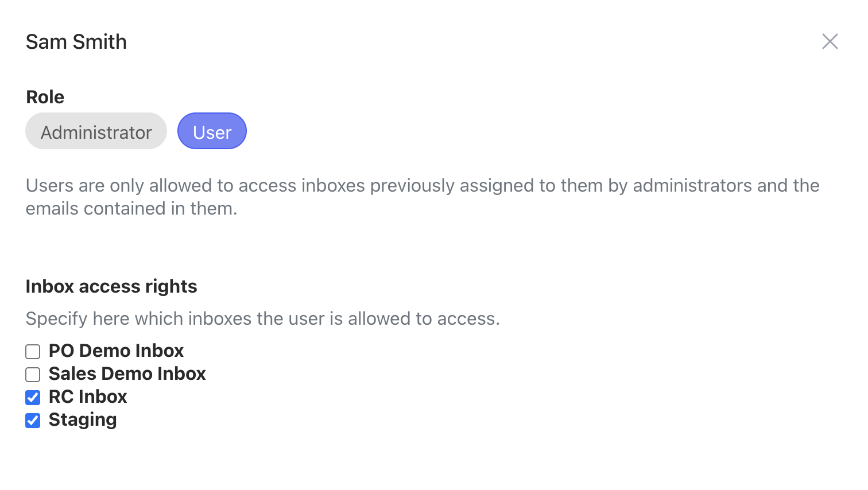Click the Staging inbox label
This screenshot has height=490, width=868.
82,420
